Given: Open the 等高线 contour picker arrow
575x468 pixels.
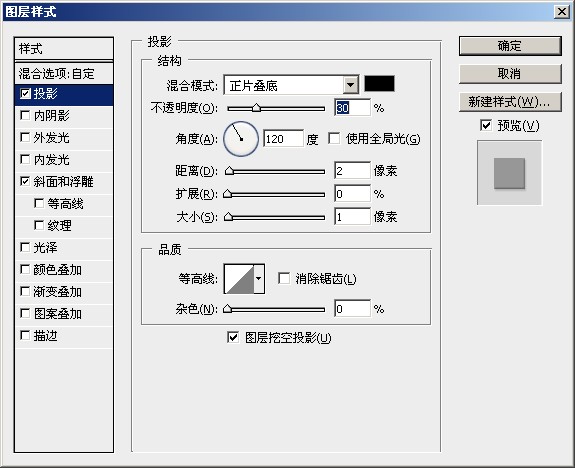Looking at the screenshot, I should coord(259,279).
